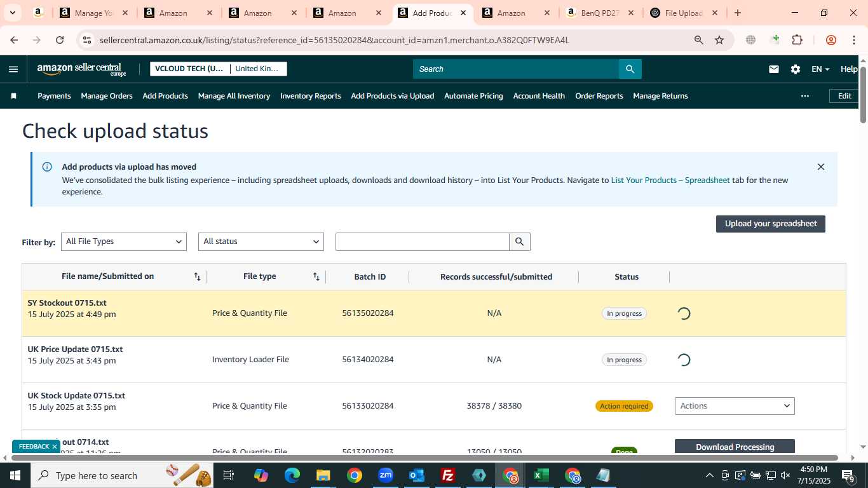
Task: Sort by File name/Submitted on arrows
Action: (x=197, y=276)
